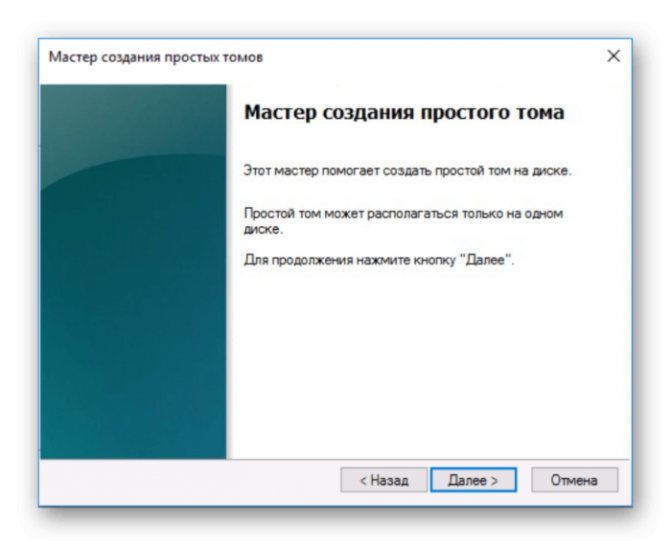Go back with "< Назад" button
671x546 pixels.
[x=384, y=480]
